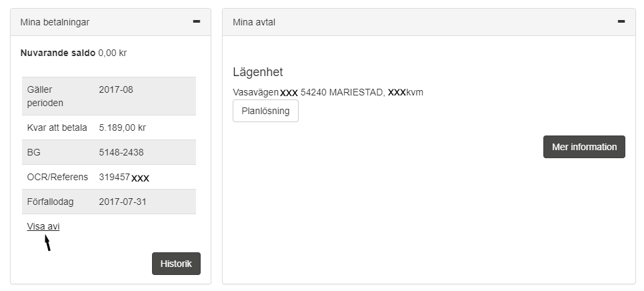The width and height of the screenshot is (644, 291).
Task: Collapse the Mina betalningar panel
Action: coord(196,22)
